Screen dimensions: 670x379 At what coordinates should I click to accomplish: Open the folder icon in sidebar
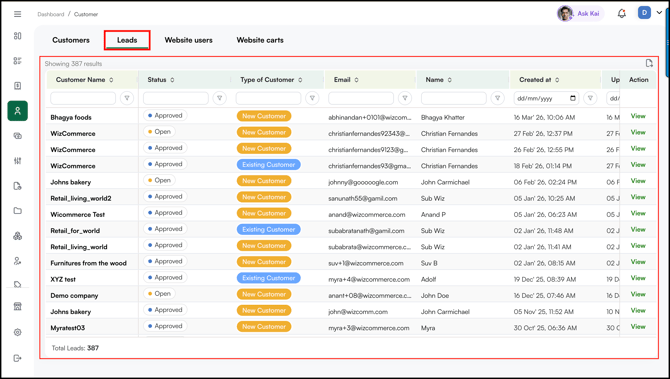[18, 211]
